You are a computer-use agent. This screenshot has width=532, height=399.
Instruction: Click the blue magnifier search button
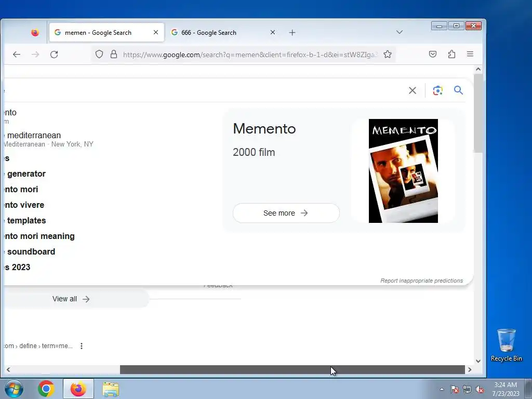pos(458,90)
